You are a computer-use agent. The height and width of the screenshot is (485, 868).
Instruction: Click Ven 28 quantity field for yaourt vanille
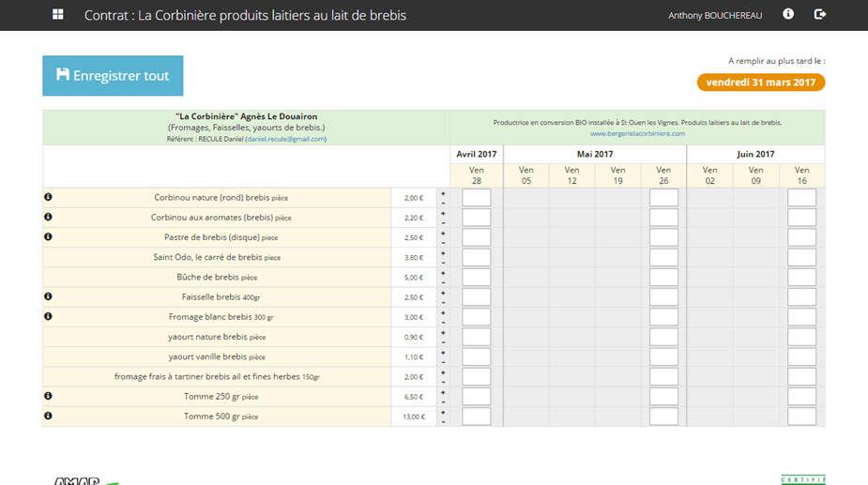[x=476, y=356]
